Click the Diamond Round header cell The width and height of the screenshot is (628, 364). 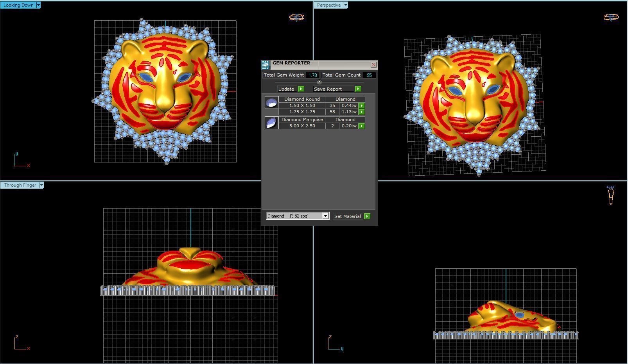302,99
